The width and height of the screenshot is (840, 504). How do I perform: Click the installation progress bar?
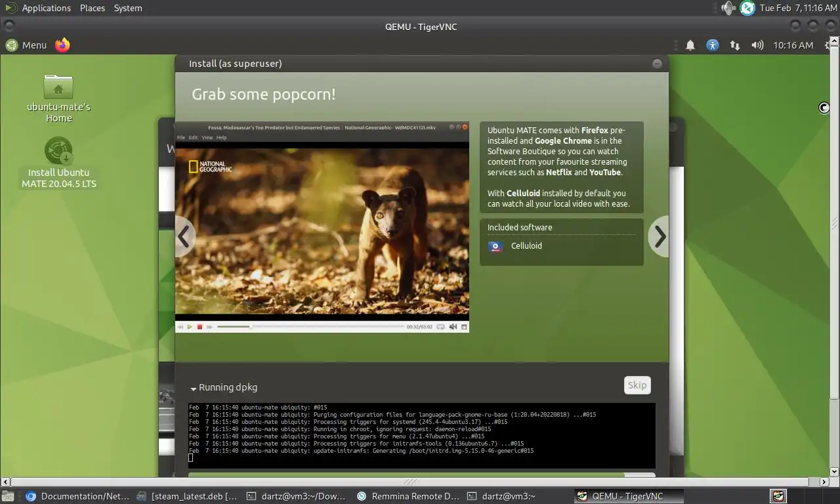coord(421,474)
